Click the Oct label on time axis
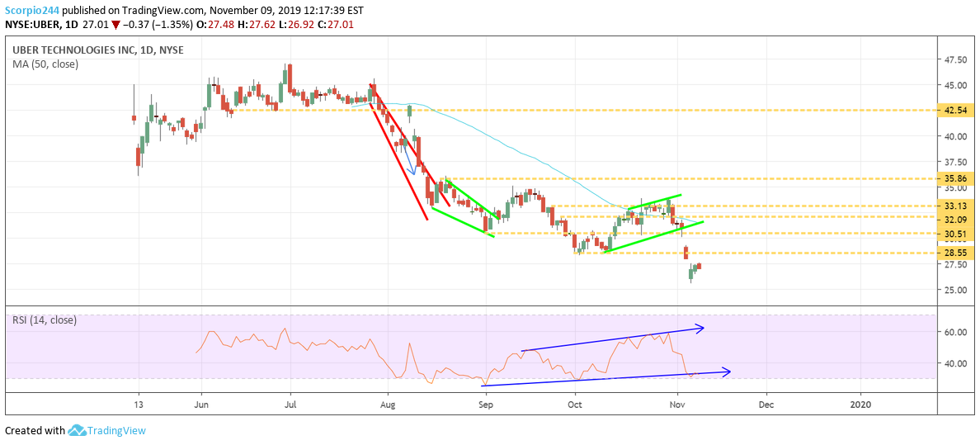Viewport: 980px width, 445px height. click(575, 404)
